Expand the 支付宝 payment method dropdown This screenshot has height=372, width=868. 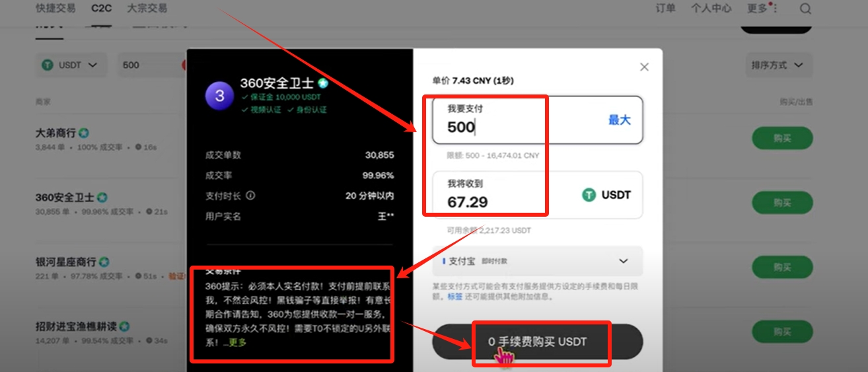(x=537, y=261)
